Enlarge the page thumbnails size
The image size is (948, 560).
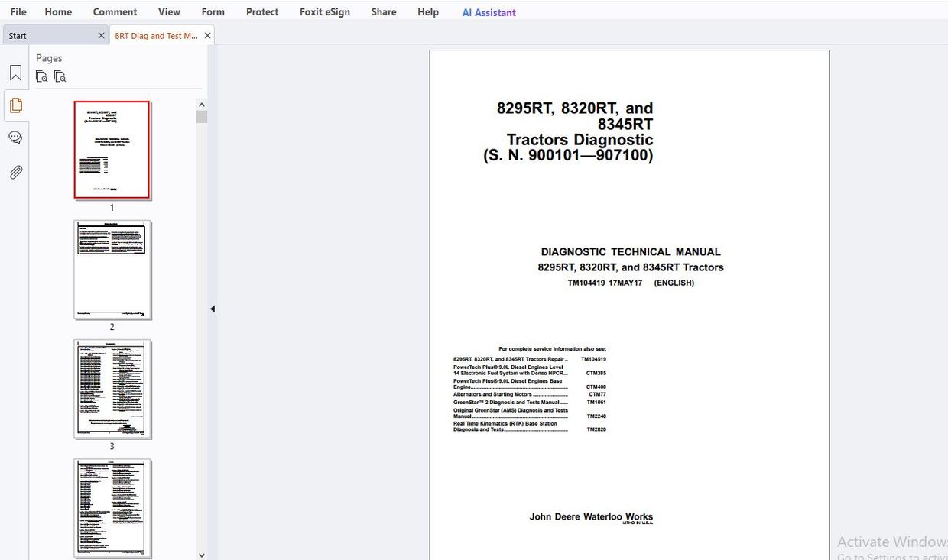pyautogui.click(x=60, y=76)
